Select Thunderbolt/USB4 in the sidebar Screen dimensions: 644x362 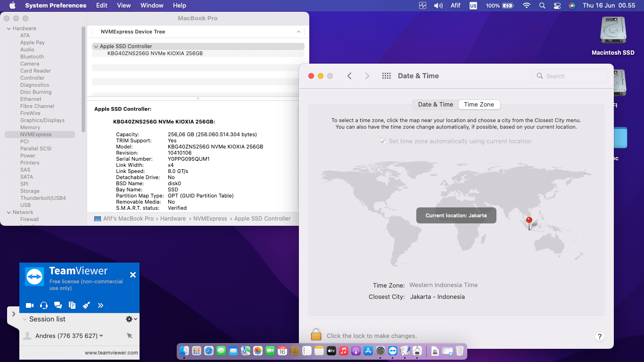(x=43, y=198)
